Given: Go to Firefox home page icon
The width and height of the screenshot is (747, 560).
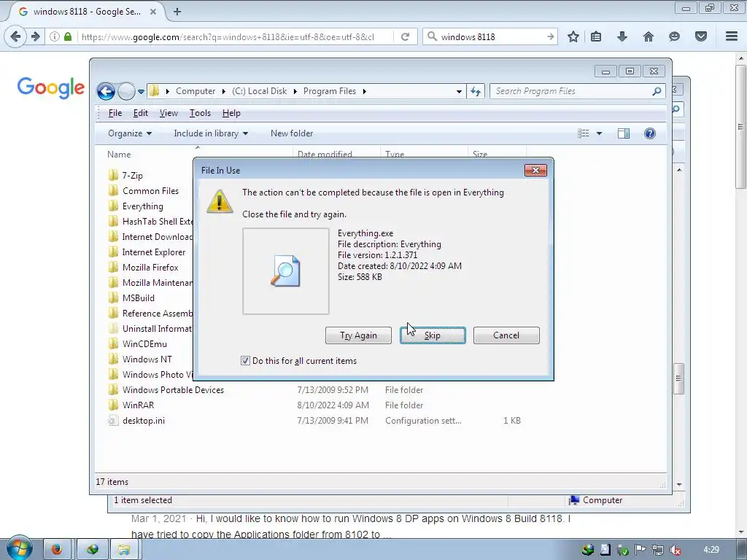Looking at the screenshot, I should 649,36.
